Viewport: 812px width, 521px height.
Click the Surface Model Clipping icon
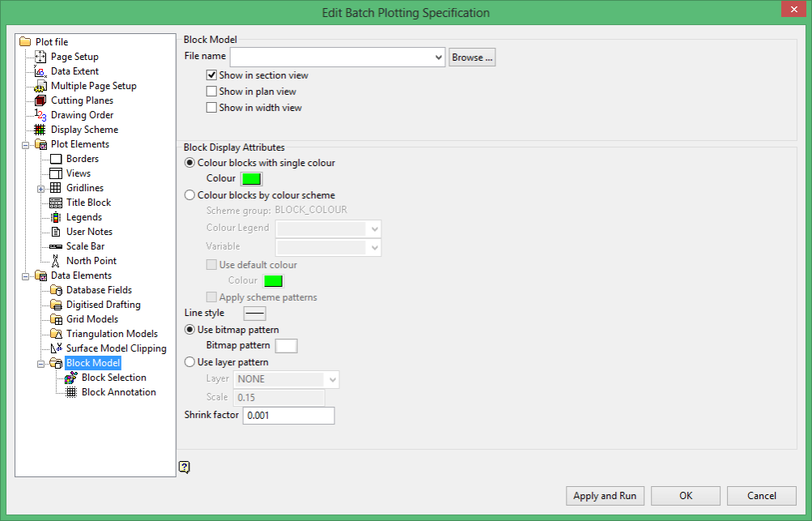point(56,348)
